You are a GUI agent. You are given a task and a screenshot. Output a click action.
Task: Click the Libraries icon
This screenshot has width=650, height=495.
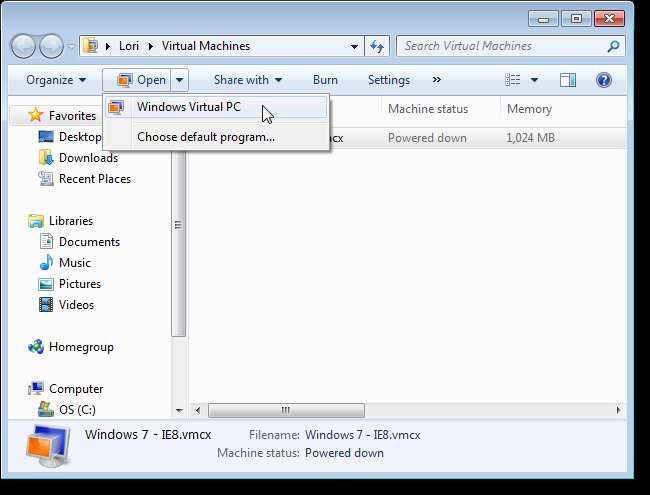pos(36,221)
